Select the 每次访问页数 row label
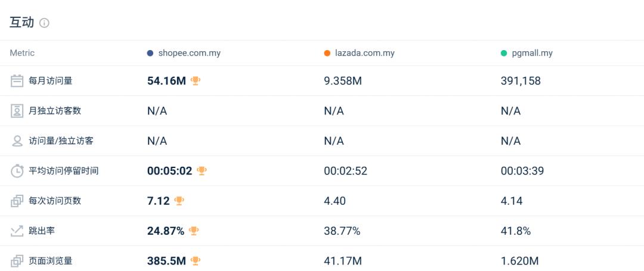The image size is (644, 271). click(x=55, y=201)
